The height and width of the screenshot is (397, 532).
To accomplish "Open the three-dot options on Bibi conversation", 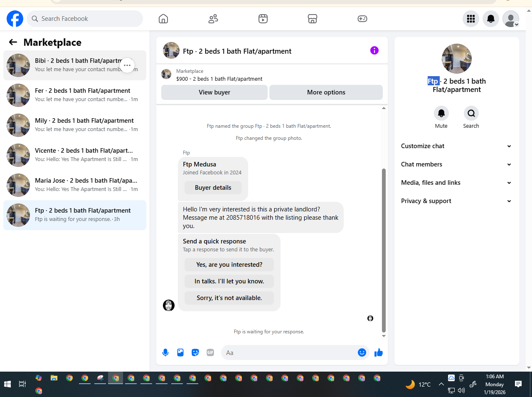I will 127,65.
